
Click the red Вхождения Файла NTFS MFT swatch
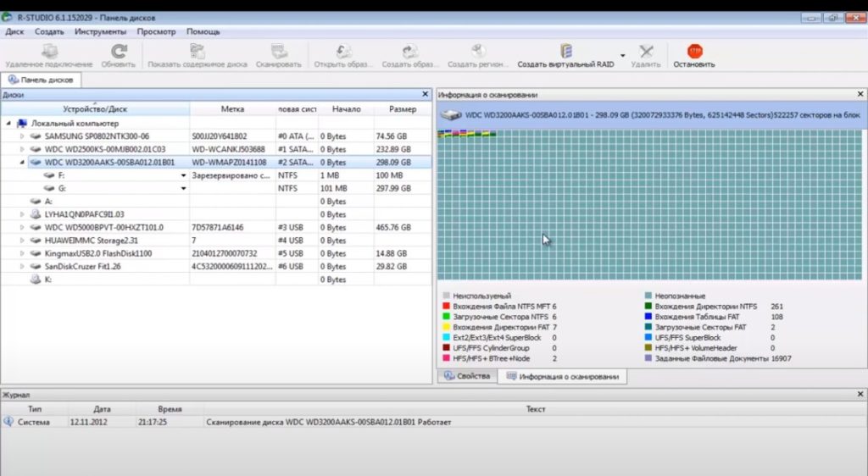point(446,306)
